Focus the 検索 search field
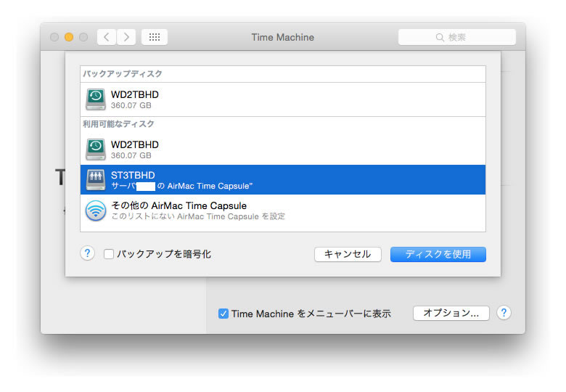Image resolution: width=566 pixels, height=392 pixels. tap(457, 37)
